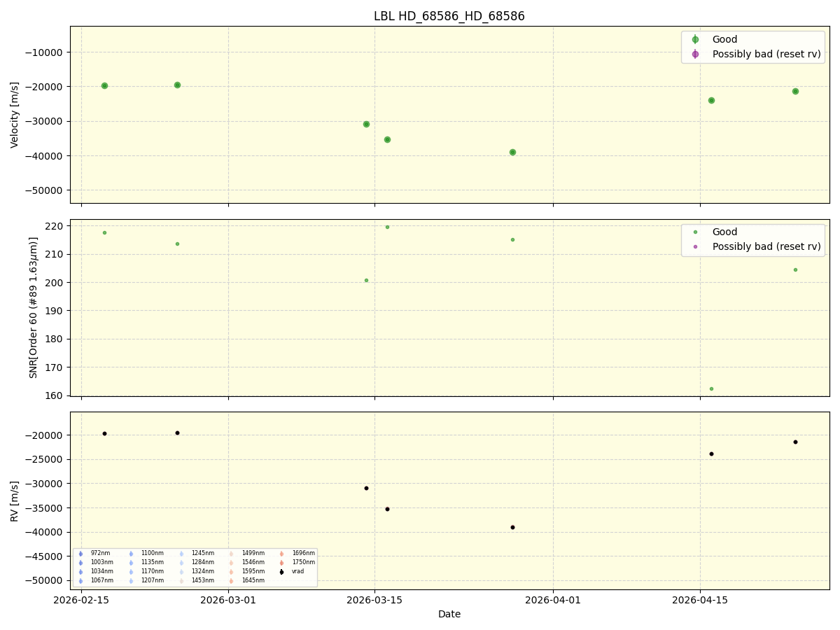Click the 1324nm legend marker
This screenshot has width=840, height=630.
tap(181, 572)
